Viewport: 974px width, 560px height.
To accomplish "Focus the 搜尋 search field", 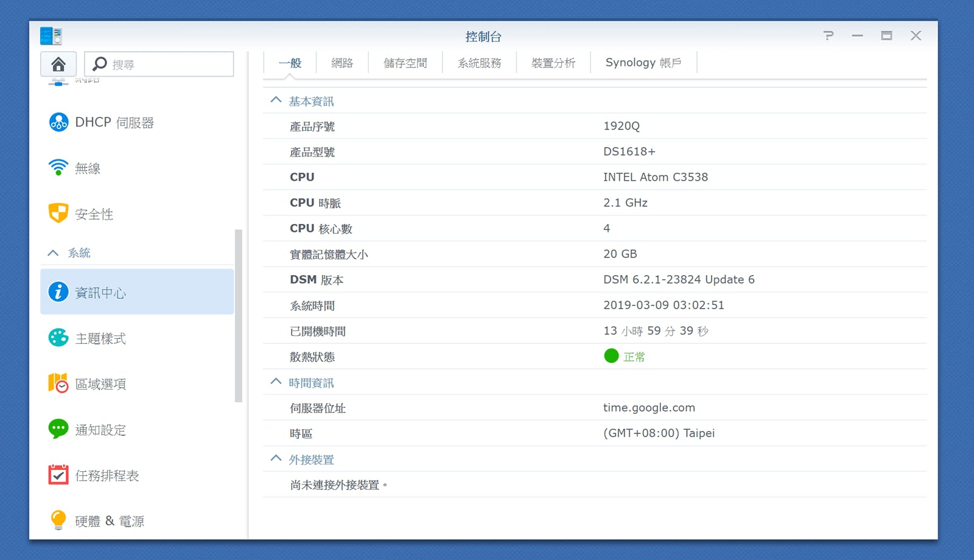I will pos(159,64).
